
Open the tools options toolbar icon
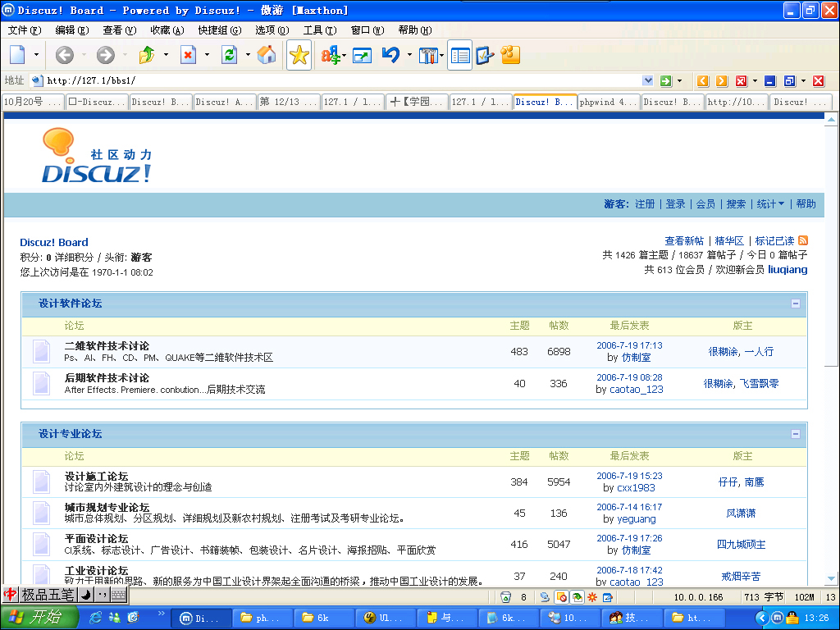click(428, 55)
